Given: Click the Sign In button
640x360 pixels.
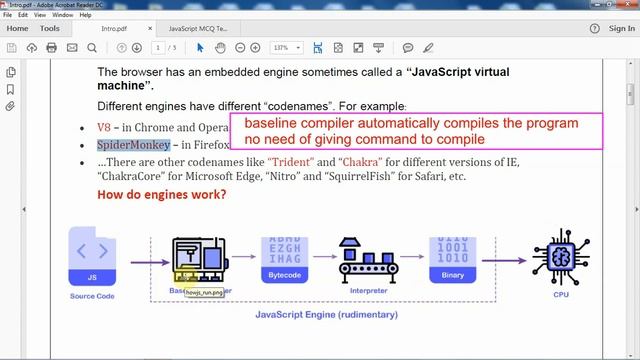Looking at the screenshot, I should tap(622, 29).
